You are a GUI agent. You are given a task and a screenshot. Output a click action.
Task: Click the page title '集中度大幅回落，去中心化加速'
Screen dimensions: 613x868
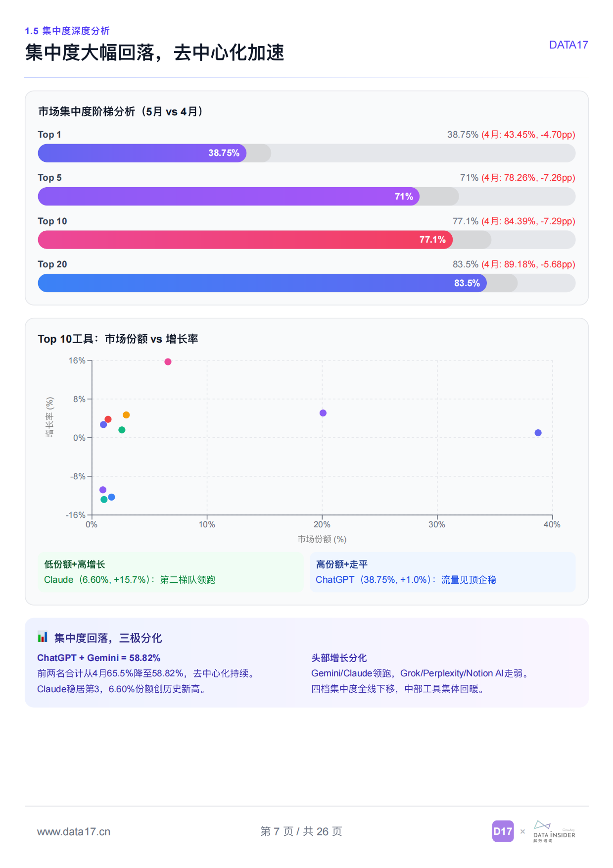point(155,52)
